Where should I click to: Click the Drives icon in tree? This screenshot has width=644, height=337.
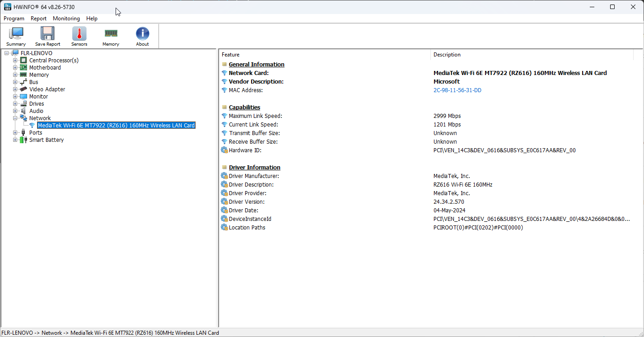pyautogui.click(x=23, y=104)
